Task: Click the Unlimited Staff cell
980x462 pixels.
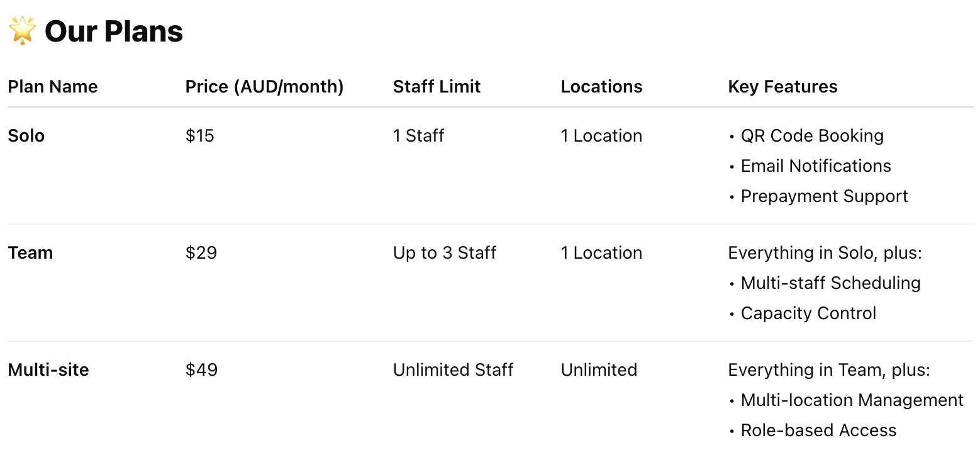Action: click(x=453, y=370)
